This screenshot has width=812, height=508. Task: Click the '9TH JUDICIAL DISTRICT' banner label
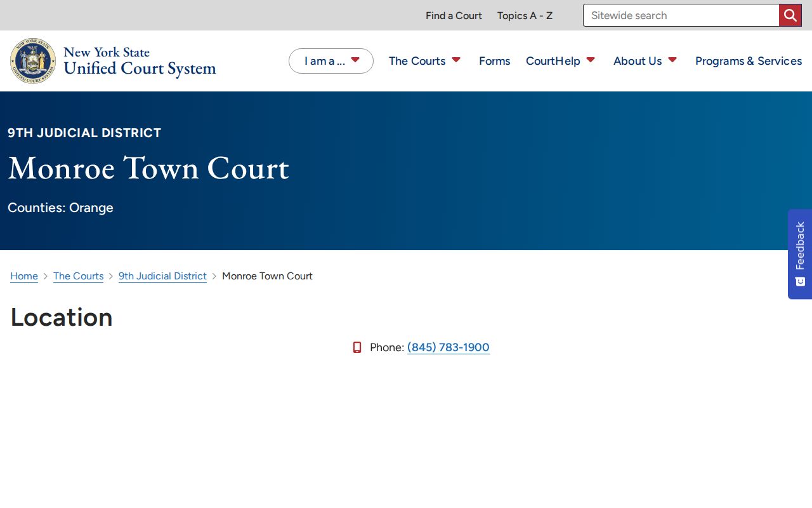coord(84,133)
